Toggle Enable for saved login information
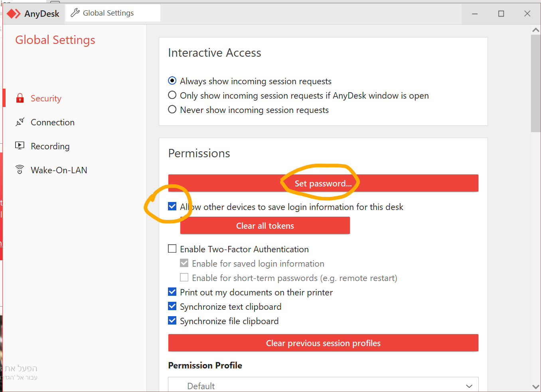The width and height of the screenshot is (541, 392). (184, 263)
